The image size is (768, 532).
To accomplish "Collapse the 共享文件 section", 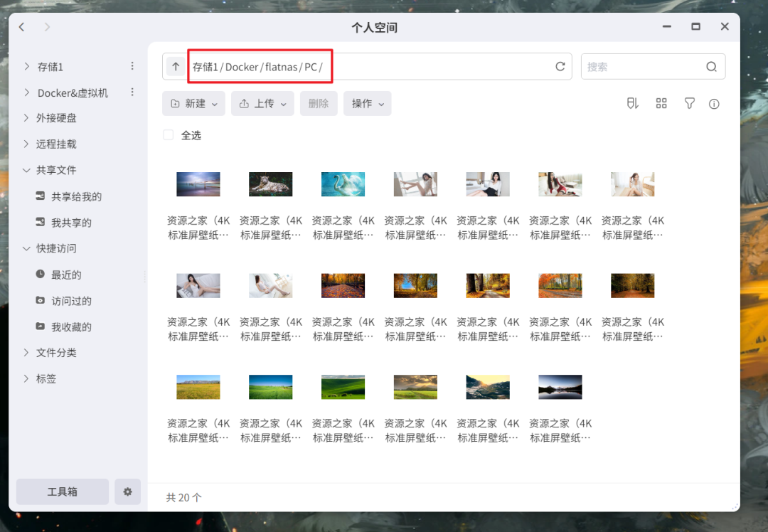I will tap(26, 170).
